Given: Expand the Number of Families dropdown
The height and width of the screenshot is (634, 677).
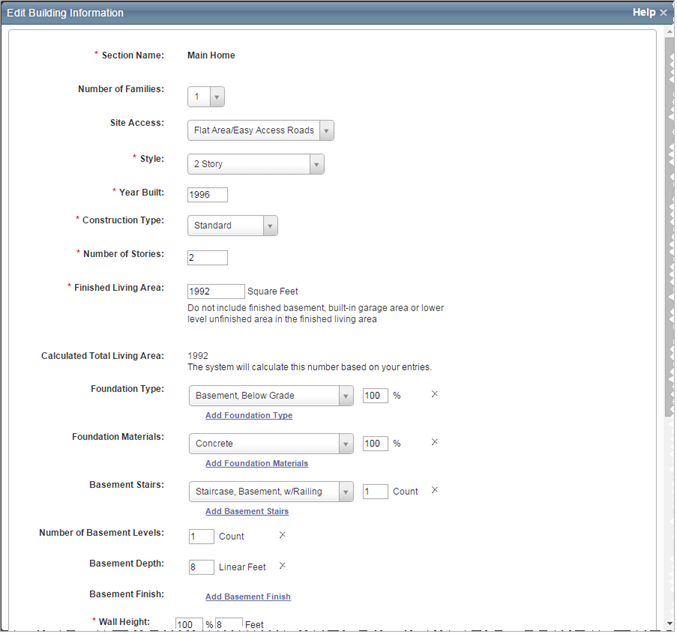Looking at the screenshot, I should tap(217, 97).
